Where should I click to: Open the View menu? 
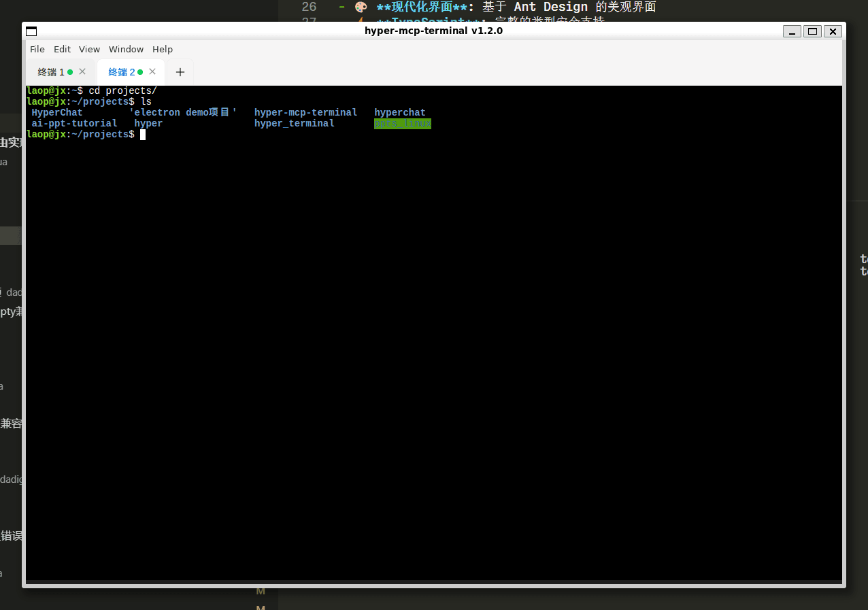[89, 49]
